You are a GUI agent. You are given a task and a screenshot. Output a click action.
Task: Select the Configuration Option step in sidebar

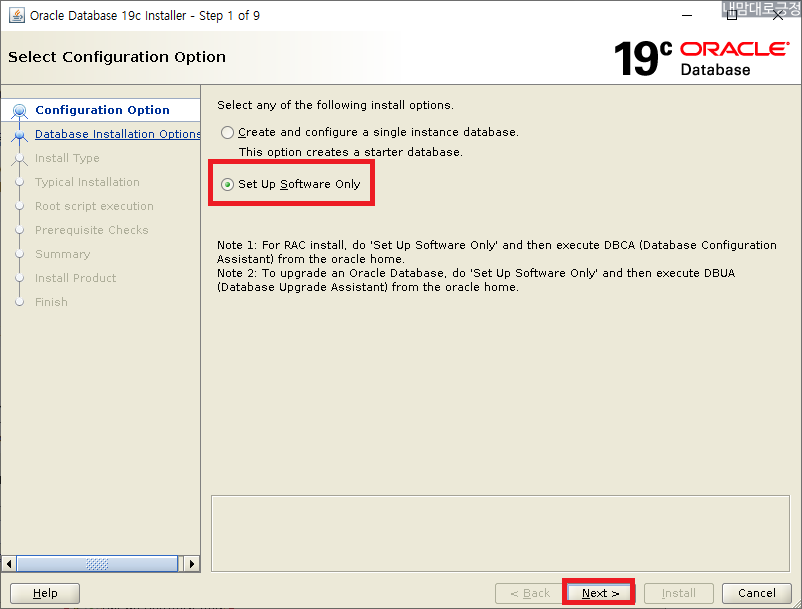click(x=102, y=110)
